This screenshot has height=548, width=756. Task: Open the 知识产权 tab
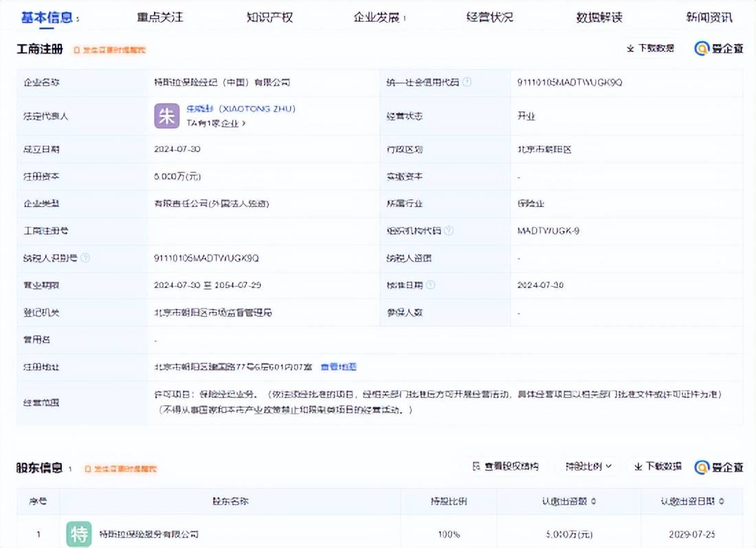(x=269, y=18)
